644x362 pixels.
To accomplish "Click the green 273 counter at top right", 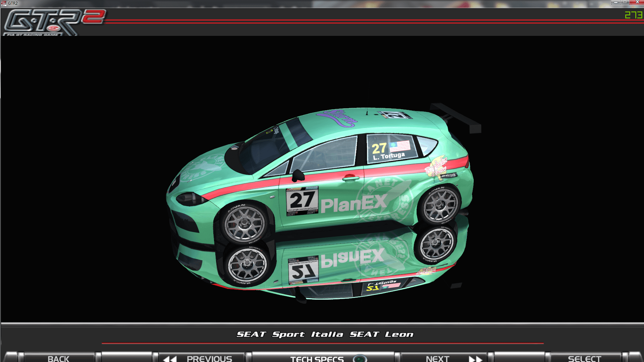I will point(633,15).
